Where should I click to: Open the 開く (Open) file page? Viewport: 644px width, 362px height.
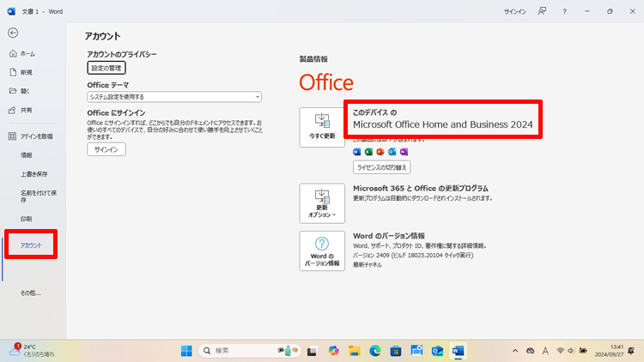coord(25,91)
